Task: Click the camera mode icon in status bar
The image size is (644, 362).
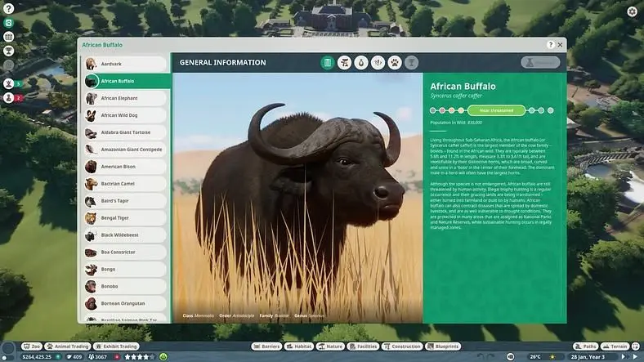Action: point(510,356)
